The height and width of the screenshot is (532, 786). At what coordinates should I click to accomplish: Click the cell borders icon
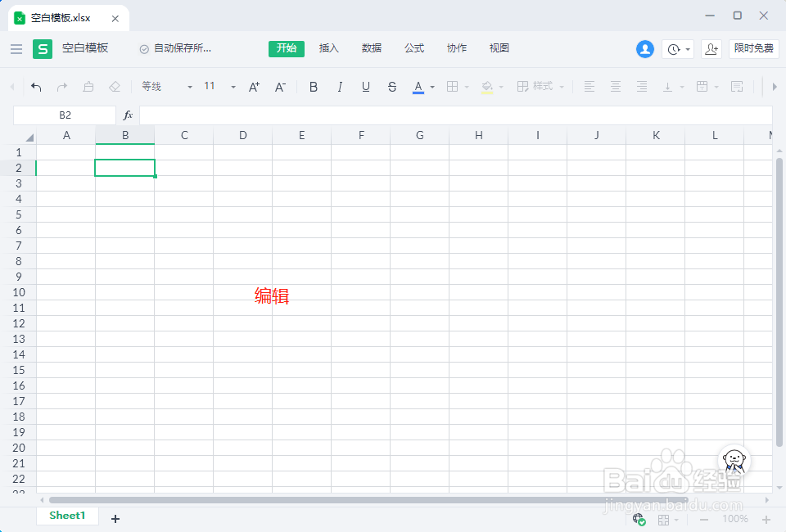pyautogui.click(x=452, y=87)
